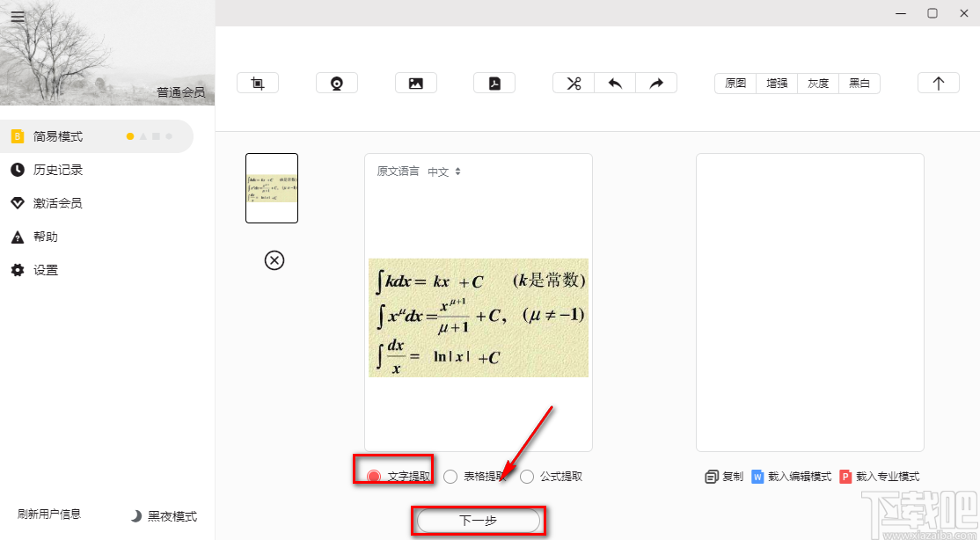Click the 复制 text link
This screenshot has height=540, width=980.
733,477
